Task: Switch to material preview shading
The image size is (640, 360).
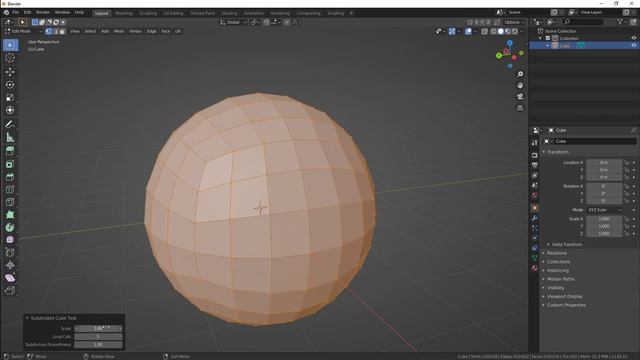Action: pos(508,31)
